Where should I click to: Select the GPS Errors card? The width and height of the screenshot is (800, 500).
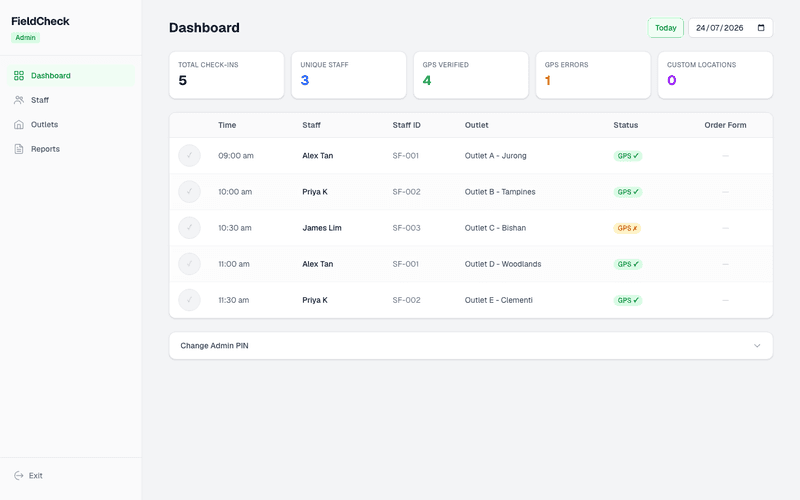(593, 75)
